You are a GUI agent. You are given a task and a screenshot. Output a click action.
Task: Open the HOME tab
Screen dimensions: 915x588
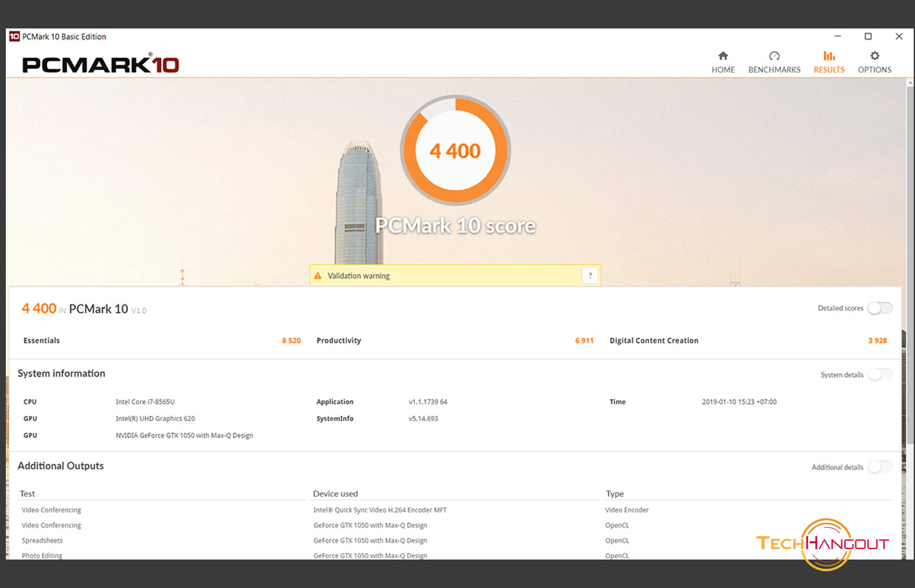[x=723, y=63]
